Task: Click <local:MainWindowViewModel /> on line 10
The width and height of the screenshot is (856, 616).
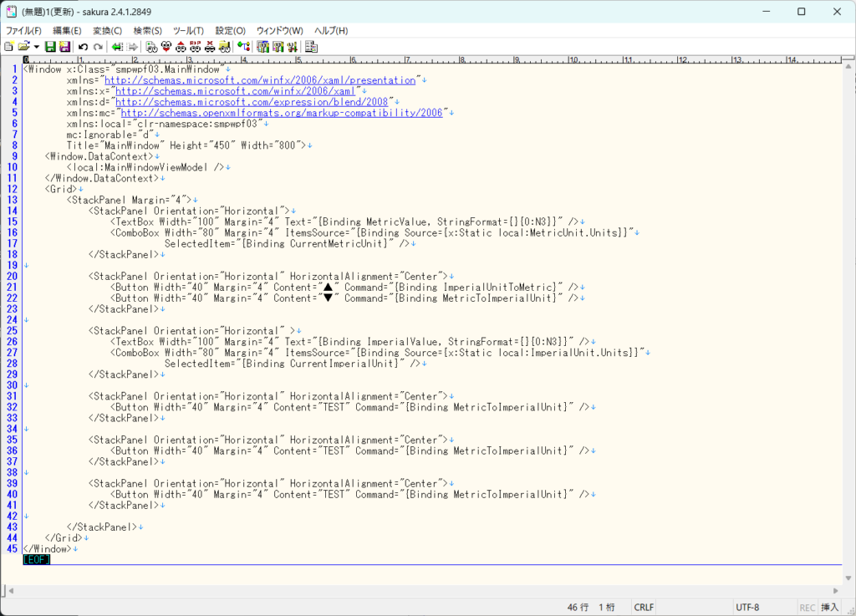Action: click(x=145, y=167)
